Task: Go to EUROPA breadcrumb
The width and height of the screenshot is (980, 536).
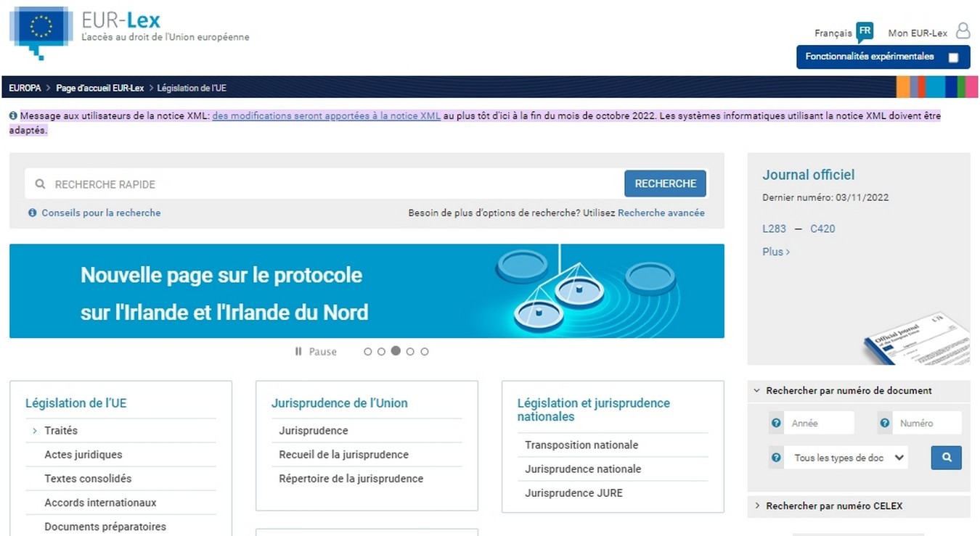Action: point(25,88)
